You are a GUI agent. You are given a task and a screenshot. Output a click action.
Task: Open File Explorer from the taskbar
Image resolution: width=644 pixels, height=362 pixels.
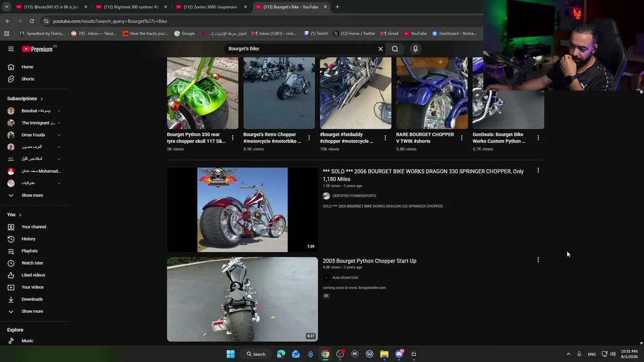click(x=384, y=354)
